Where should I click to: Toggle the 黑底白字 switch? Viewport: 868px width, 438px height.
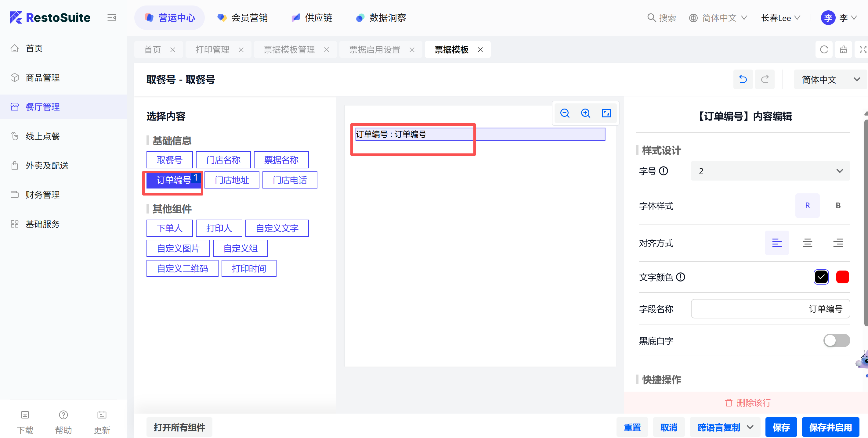[x=836, y=340]
